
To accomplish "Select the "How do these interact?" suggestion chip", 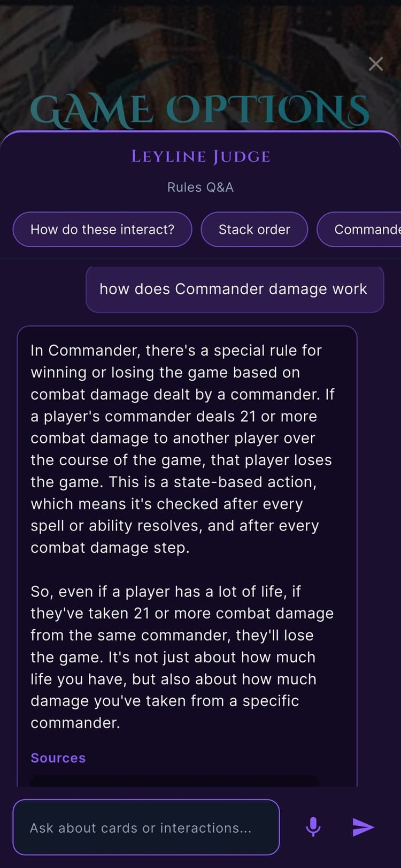I will pyautogui.click(x=102, y=229).
